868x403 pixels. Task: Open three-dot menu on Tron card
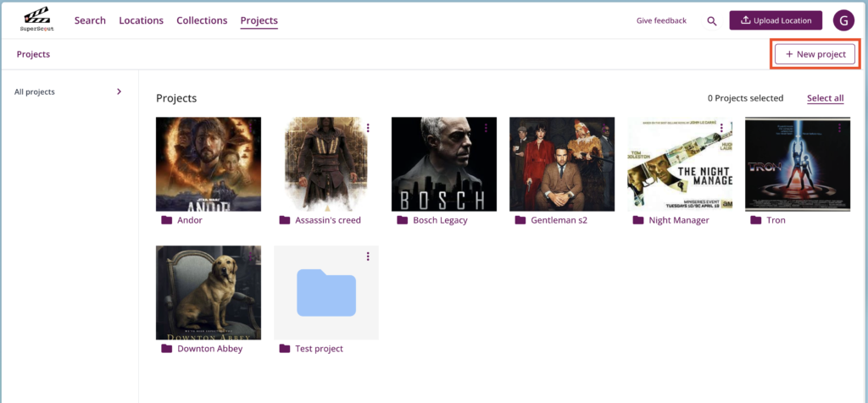click(840, 128)
